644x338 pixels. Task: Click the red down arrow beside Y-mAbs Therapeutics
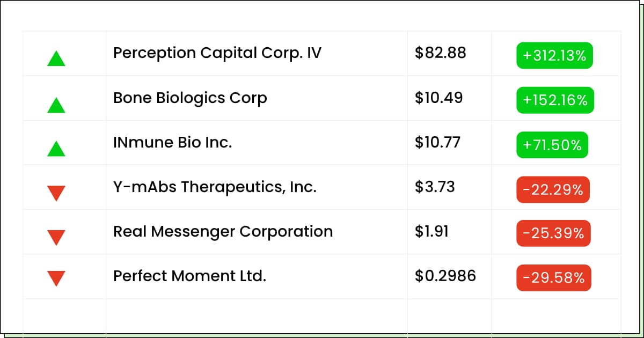(56, 193)
